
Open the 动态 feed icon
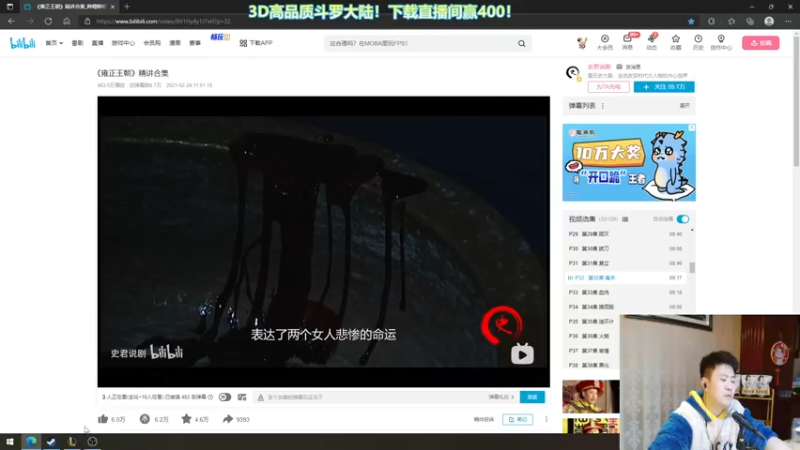coord(652,42)
